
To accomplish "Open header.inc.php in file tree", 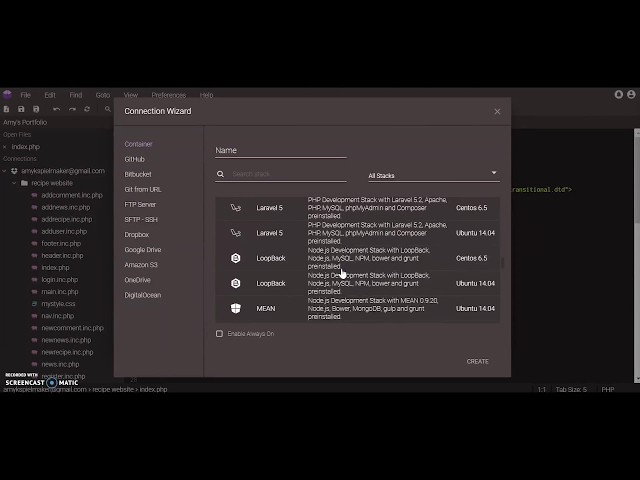I will click(62, 256).
